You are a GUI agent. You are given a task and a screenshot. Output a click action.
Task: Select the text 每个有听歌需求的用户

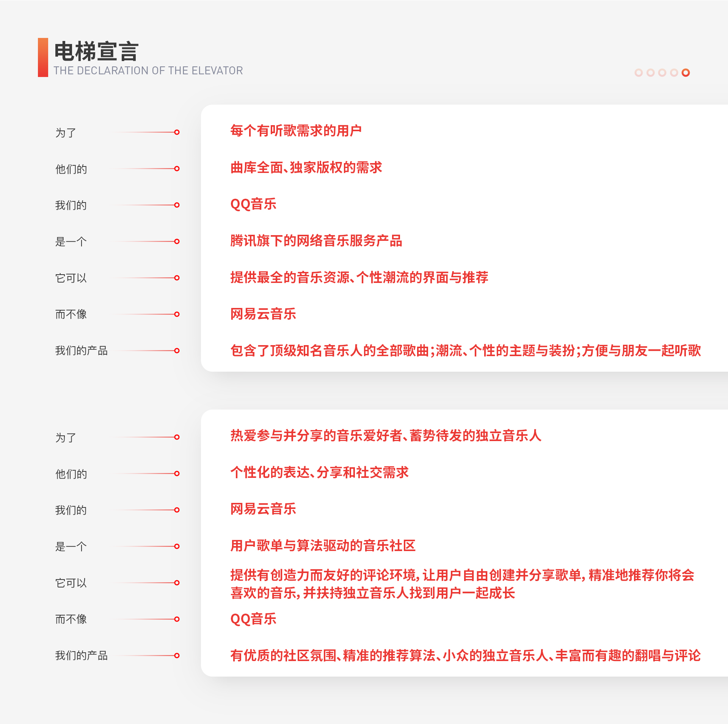(x=296, y=130)
